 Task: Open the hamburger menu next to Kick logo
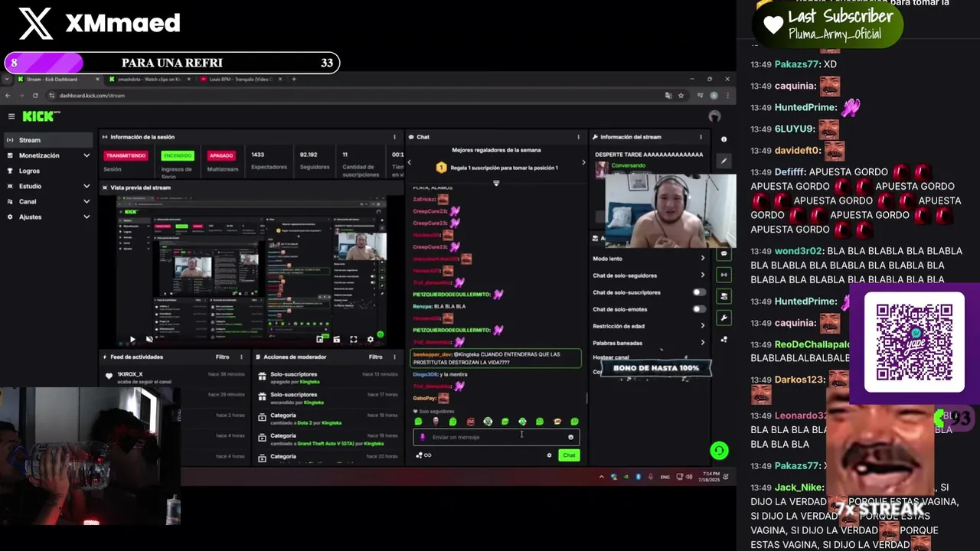click(x=11, y=116)
